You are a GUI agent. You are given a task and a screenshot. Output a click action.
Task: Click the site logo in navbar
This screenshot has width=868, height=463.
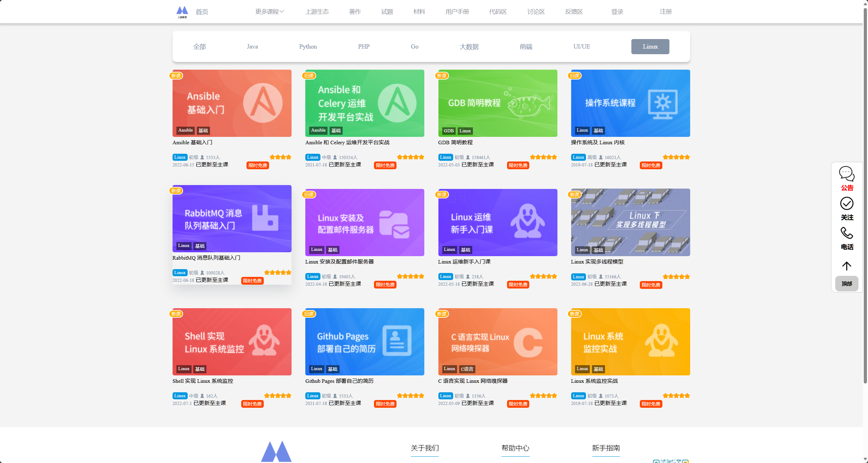click(182, 12)
